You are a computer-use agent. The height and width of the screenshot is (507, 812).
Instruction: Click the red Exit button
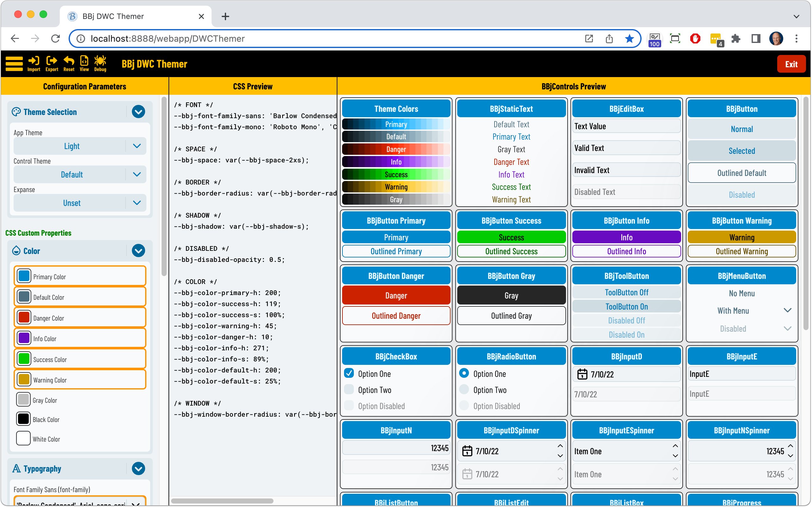tap(791, 64)
